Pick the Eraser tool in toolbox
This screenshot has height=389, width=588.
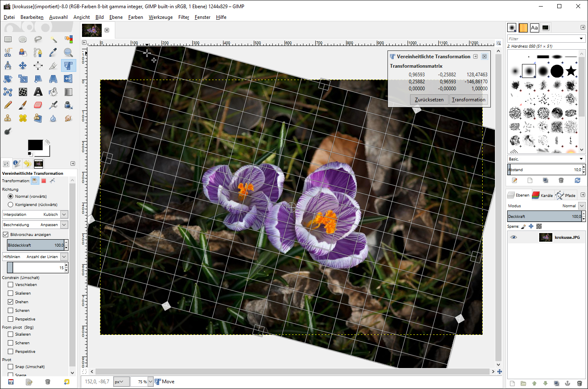(x=38, y=105)
